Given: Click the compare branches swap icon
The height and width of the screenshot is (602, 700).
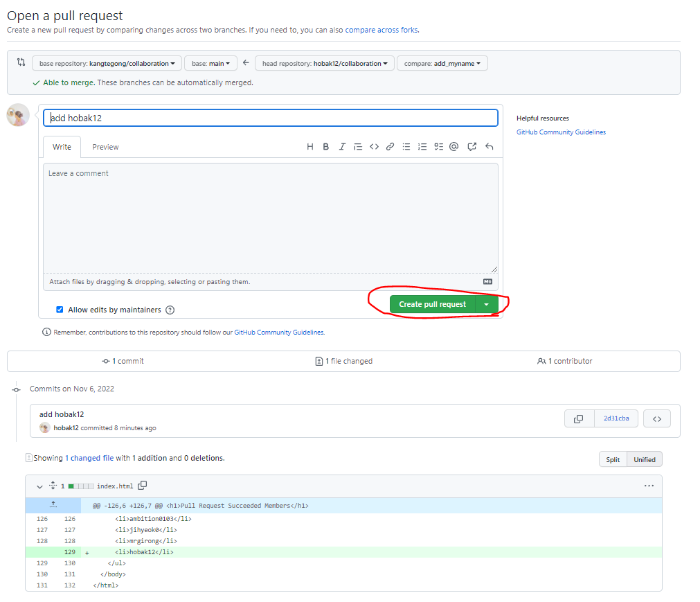Looking at the screenshot, I should click(21, 62).
